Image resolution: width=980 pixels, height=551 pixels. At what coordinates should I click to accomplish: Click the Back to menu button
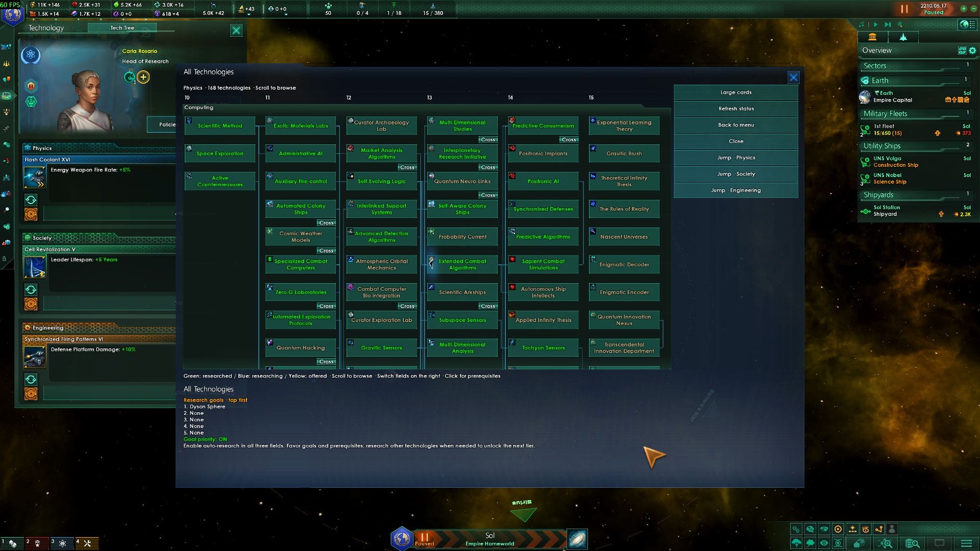pyautogui.click(x=736, y=125)
